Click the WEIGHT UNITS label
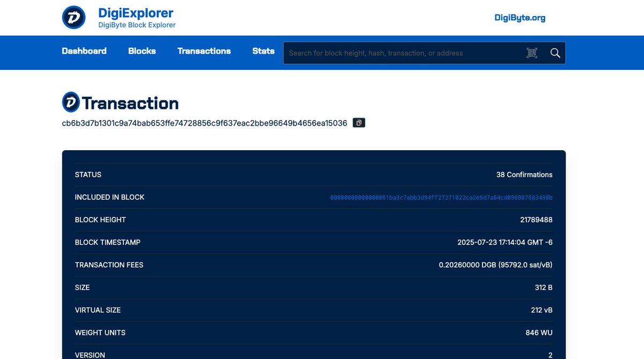The height and width of the screenshot is (359, 644). (100, 332)
